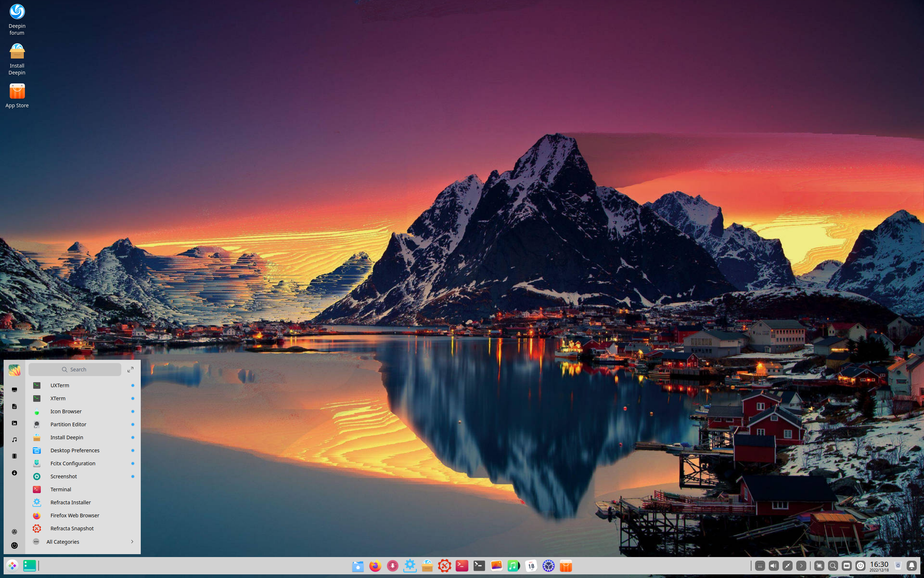Open Computer from the launcher sidebar
This screenshot has width=924, height=578.
tap(14, 389)
